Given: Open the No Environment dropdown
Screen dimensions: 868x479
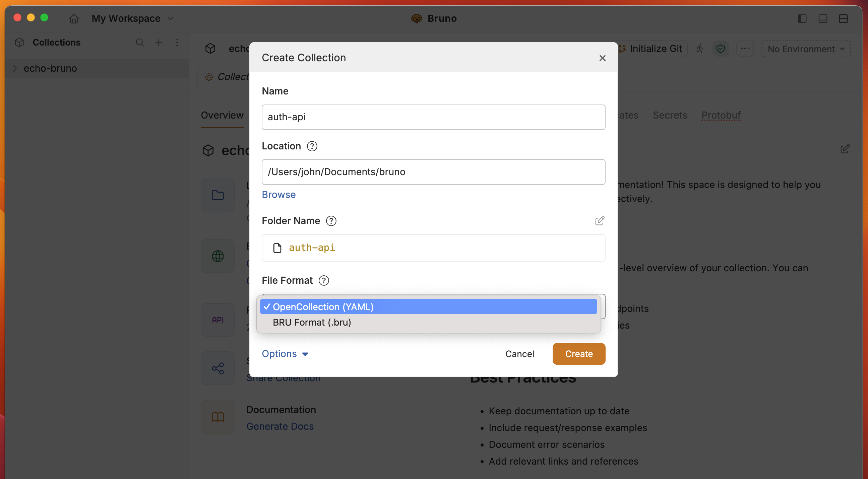Looking at the screenshot, I should (806, 49).
